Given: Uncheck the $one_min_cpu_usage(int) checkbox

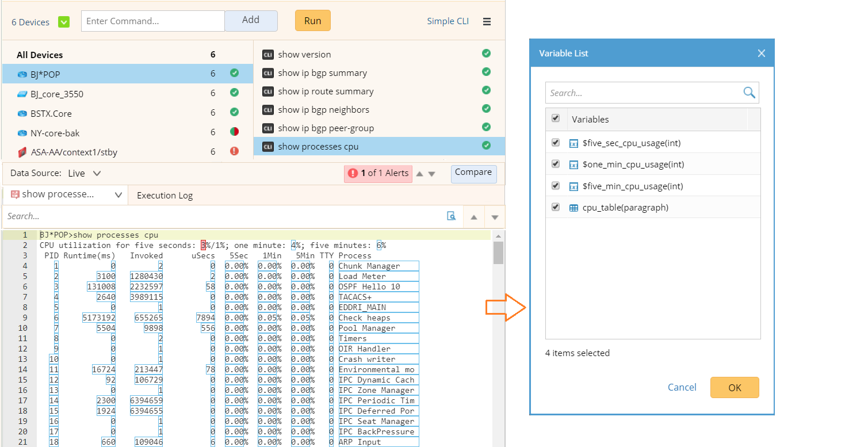Looking at the screenshot, I should [x=556, y=164].
